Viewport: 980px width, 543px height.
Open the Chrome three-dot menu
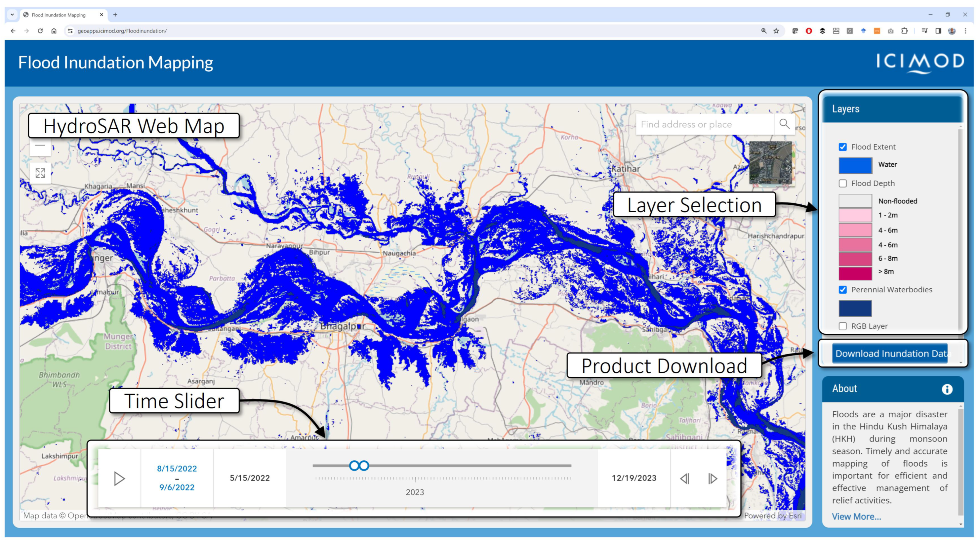965,31
